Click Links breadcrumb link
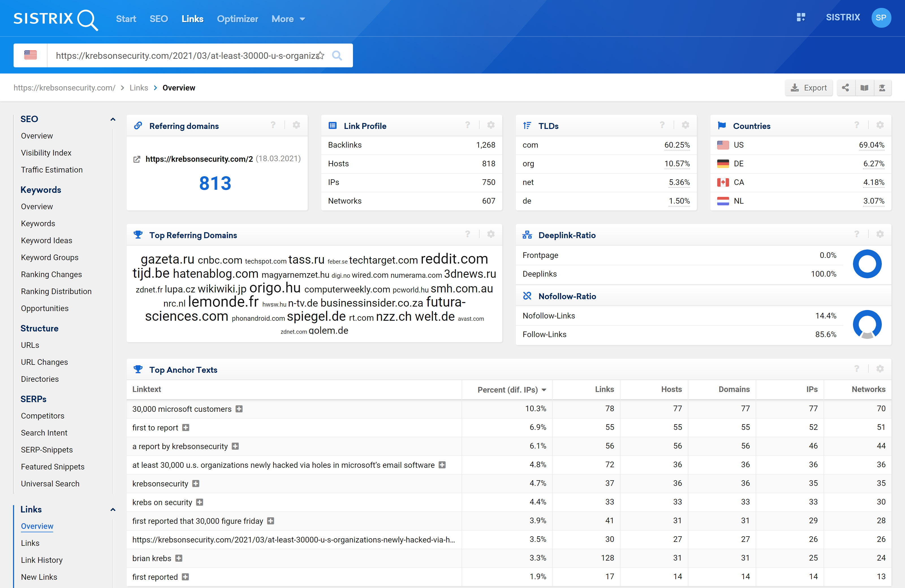The image size is (905, 588). 139,88
